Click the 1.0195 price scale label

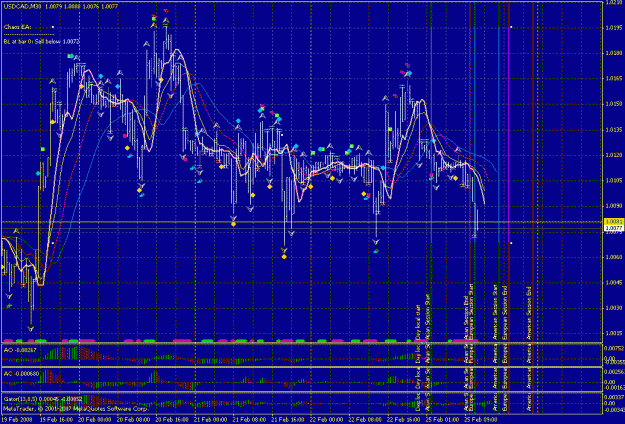pos(614,27)
